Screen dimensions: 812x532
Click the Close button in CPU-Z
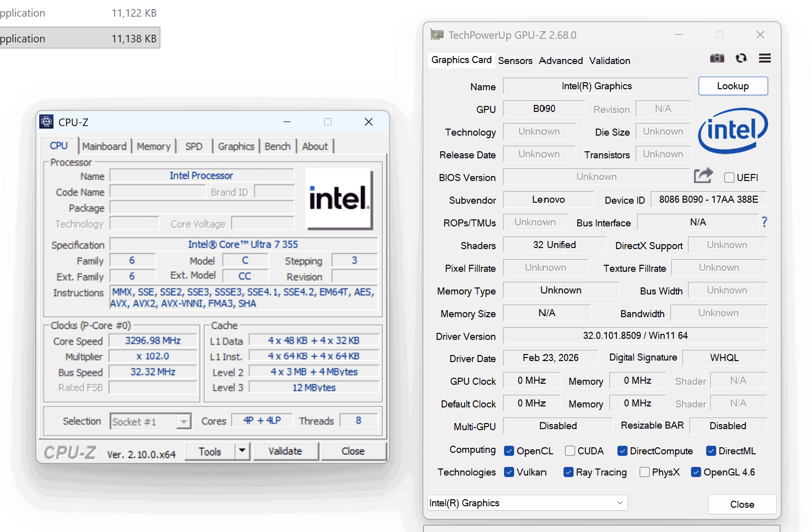(353, 451)
